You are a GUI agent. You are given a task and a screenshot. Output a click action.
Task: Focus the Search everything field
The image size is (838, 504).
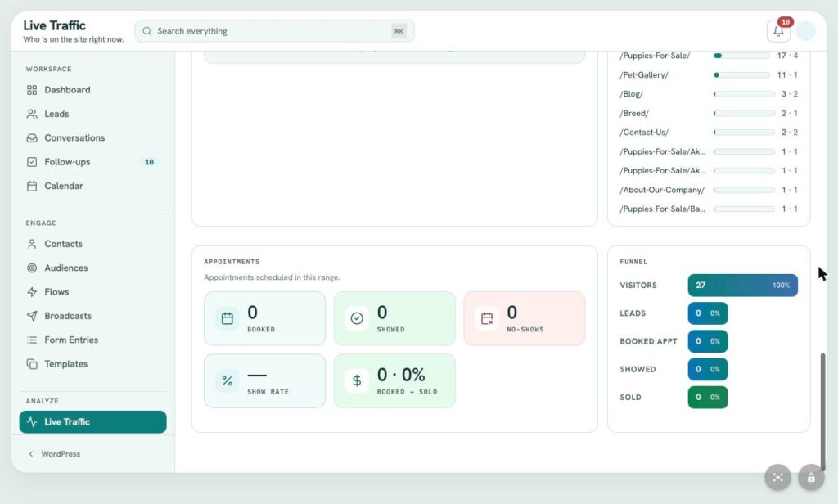(x=274, y=31)
